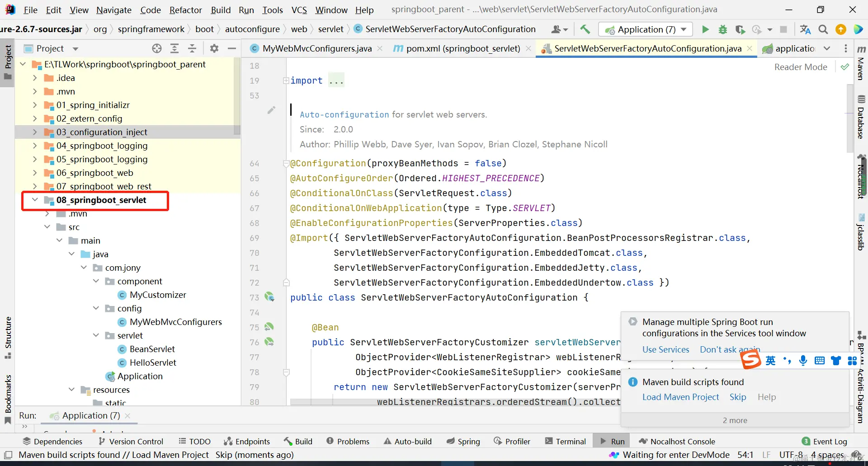Click the Spring bean gutter icon on line 73
Screen dimensions: 868x466
click(269, 297)
